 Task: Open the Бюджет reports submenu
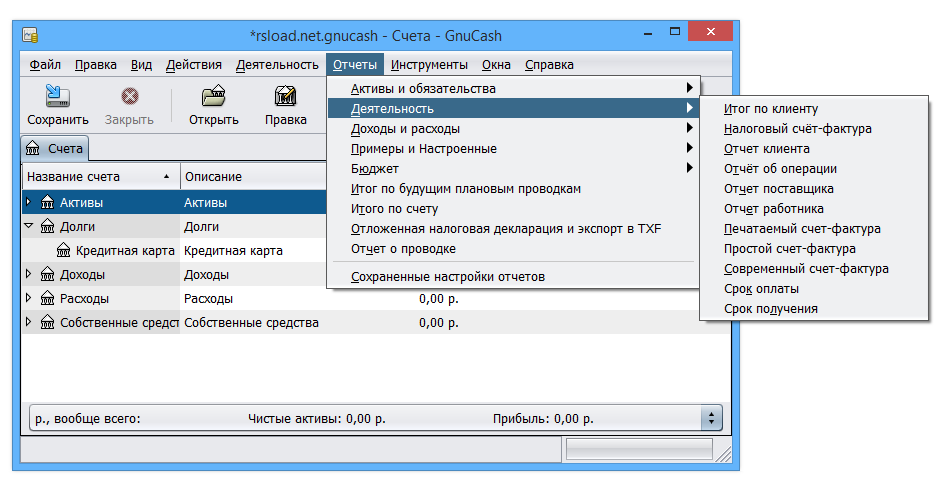514,168
